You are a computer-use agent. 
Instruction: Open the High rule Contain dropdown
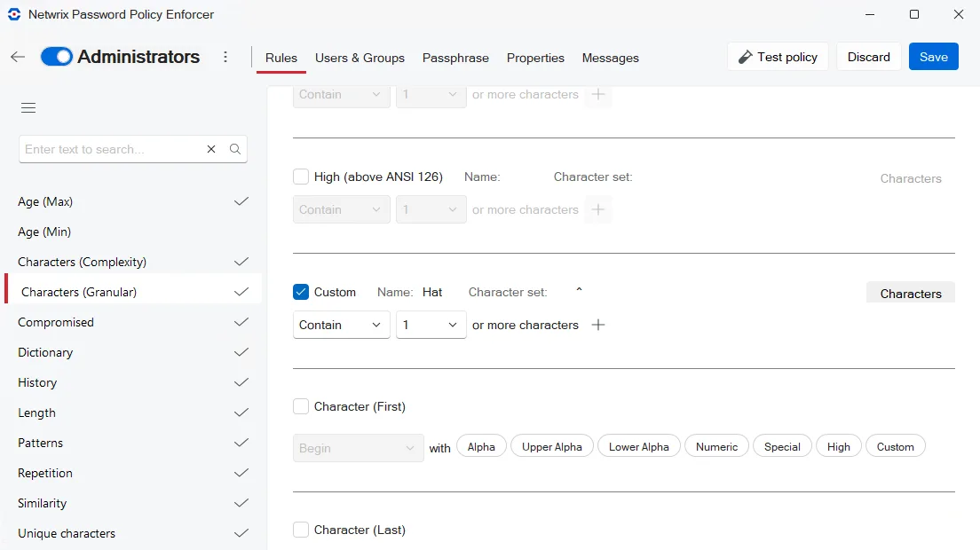point(341,209)
